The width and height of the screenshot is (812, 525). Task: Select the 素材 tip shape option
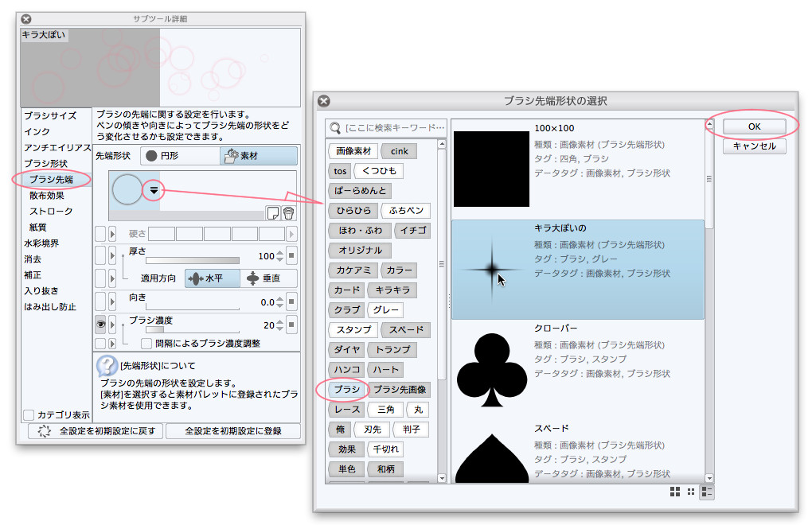coord(259,156)
